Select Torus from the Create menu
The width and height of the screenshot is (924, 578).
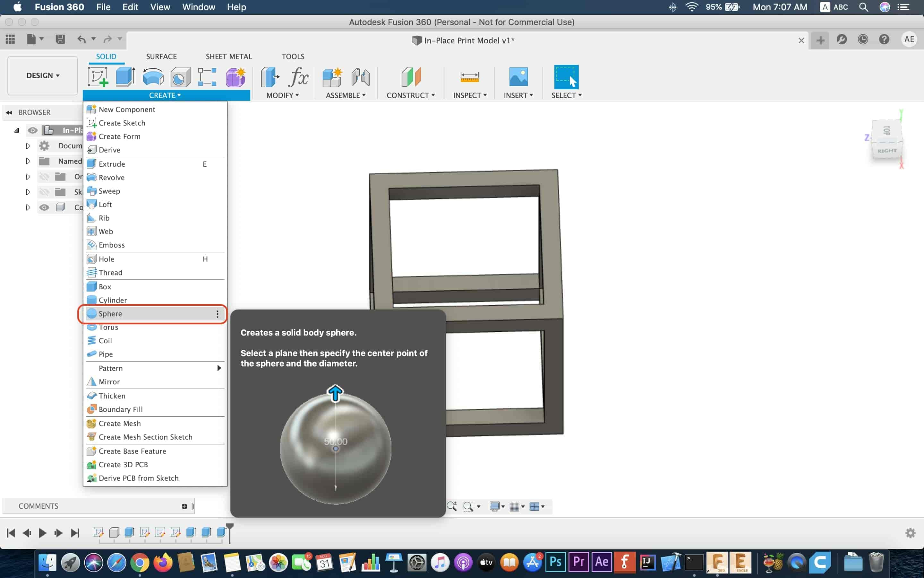155,327
